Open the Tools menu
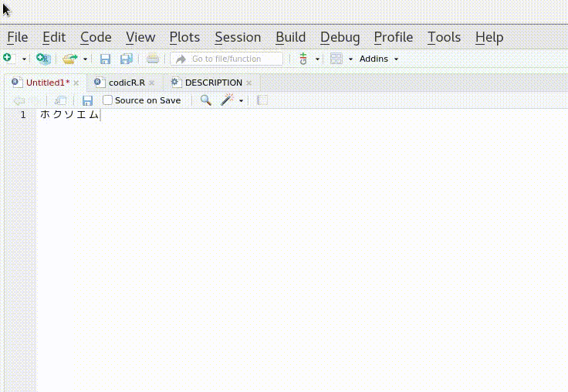This screenshot has height=392, width=568. point(444,37)
